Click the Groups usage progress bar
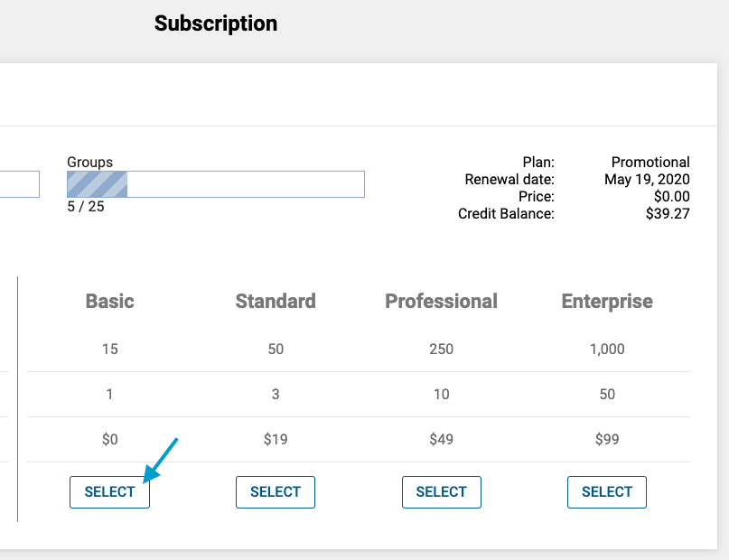729x560 pixels. pyautogui.click(x=215, y=183)
